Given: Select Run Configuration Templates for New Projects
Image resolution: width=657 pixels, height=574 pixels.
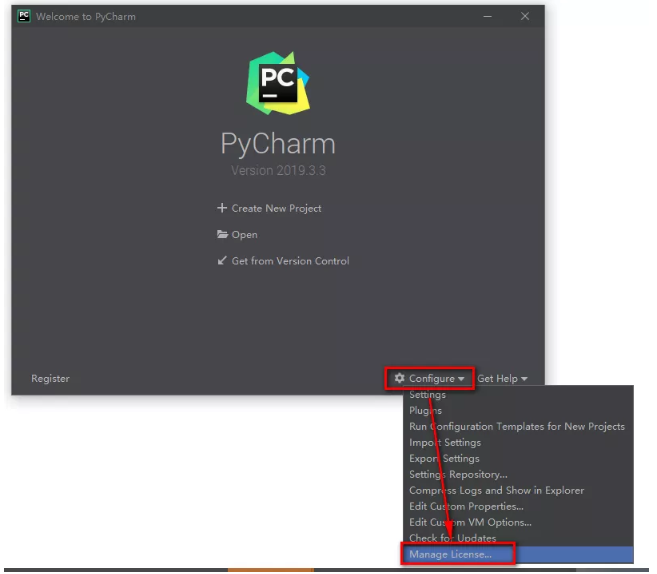Looking at the screenshot, I should 518,427.
